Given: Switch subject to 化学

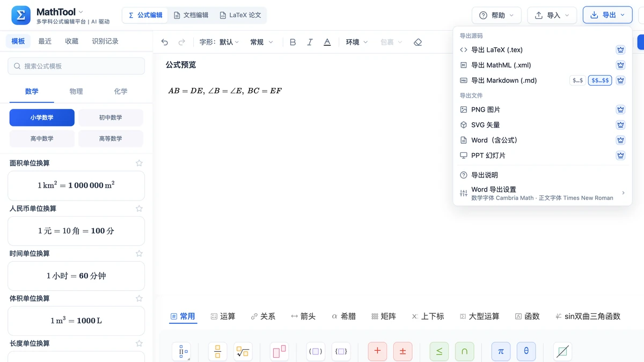Looking at the screenshot, I should (121, 92).
